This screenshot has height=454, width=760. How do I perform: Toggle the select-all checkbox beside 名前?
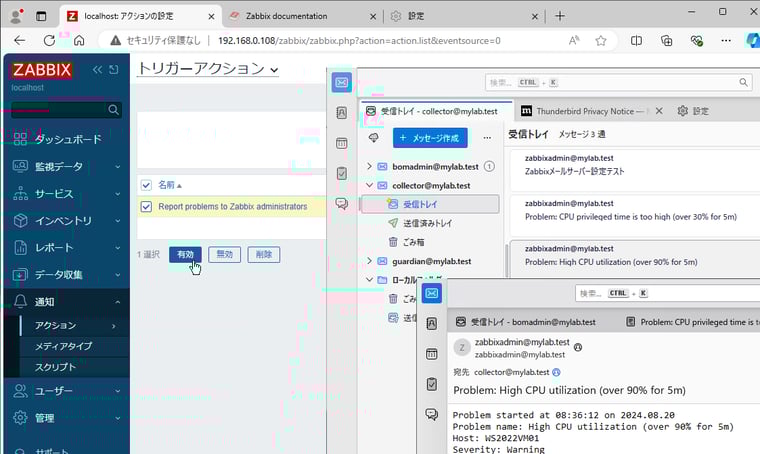tap(146, 185)
